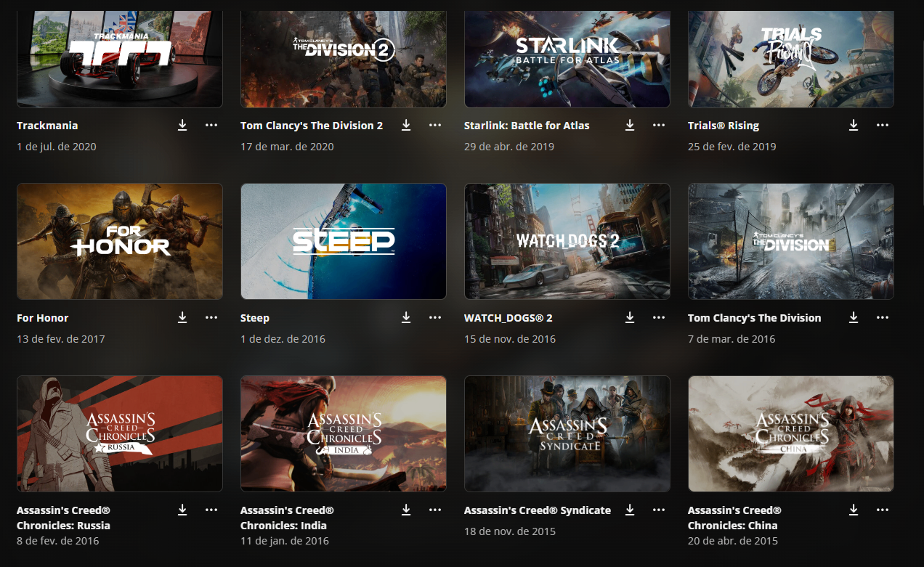Open more options for Assassin's Creed Syndicate
Screen dimensions: 924x567
[659, 510]
